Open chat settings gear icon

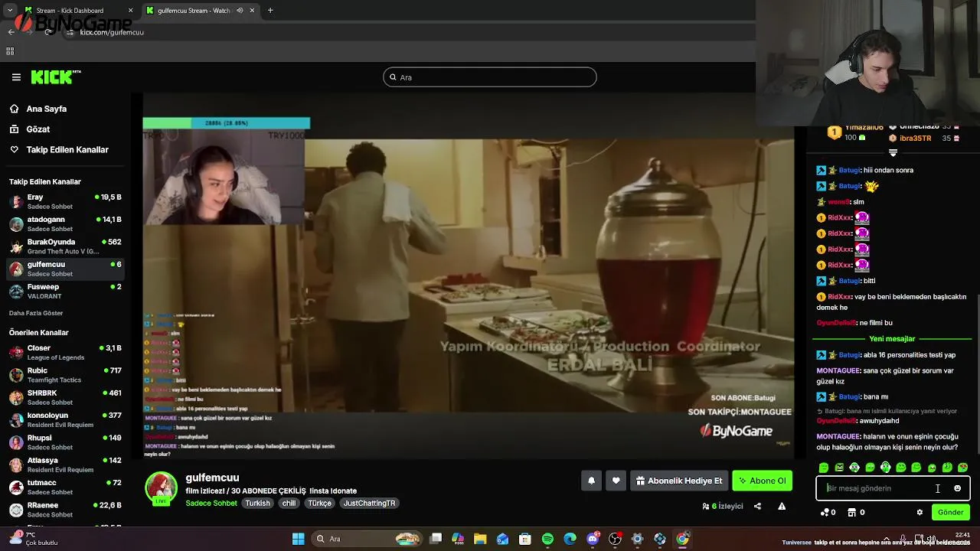click(x=920, y=512)
